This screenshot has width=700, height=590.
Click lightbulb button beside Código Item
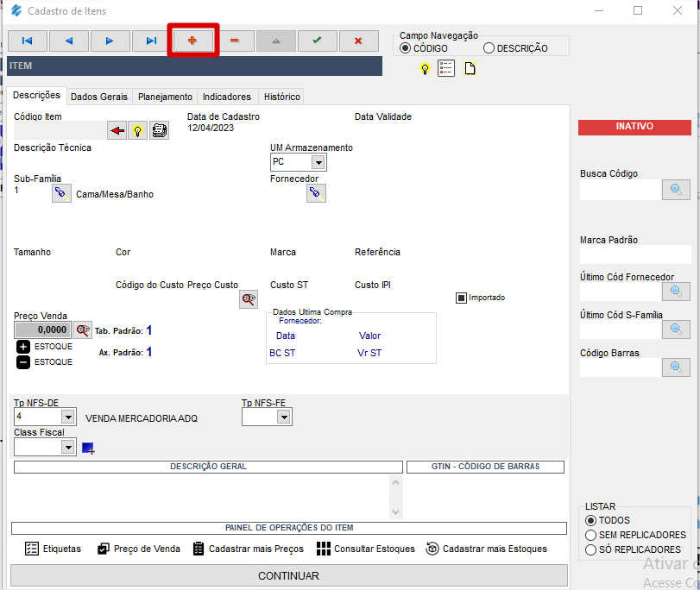click(x=138, y=130)
